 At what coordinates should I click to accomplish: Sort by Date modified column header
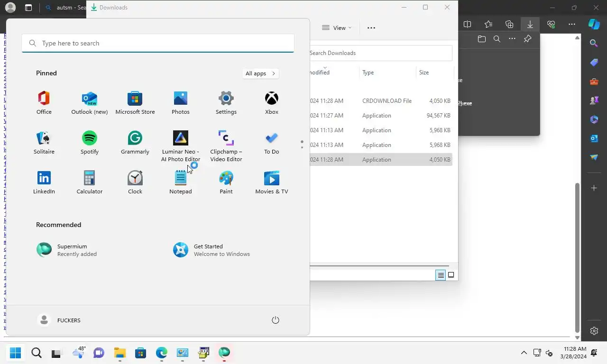tap(334, 73)
